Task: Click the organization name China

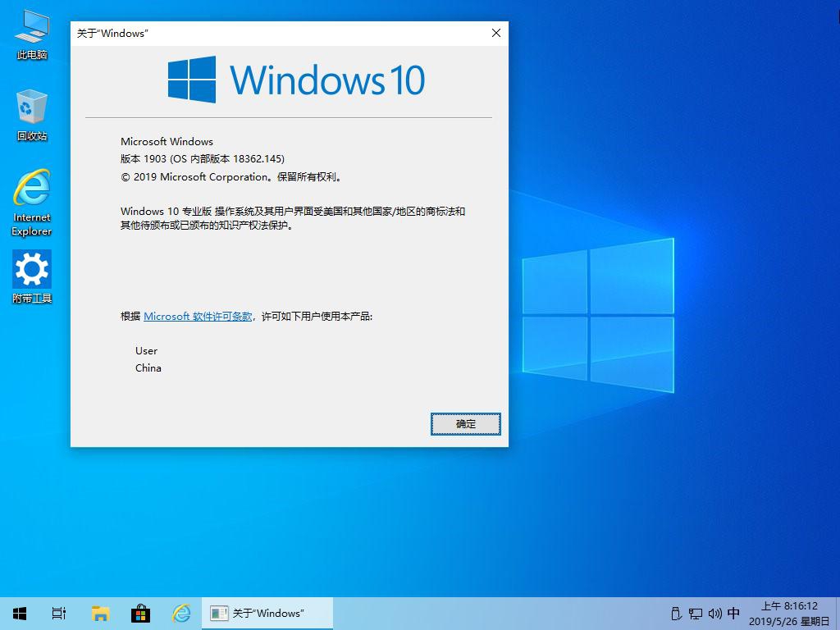Action: pos(148,368)
